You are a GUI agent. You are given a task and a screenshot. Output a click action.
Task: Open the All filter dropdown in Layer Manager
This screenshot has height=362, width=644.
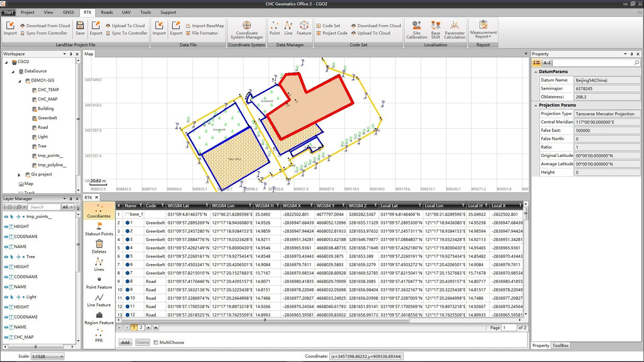[x=69, y=207]
